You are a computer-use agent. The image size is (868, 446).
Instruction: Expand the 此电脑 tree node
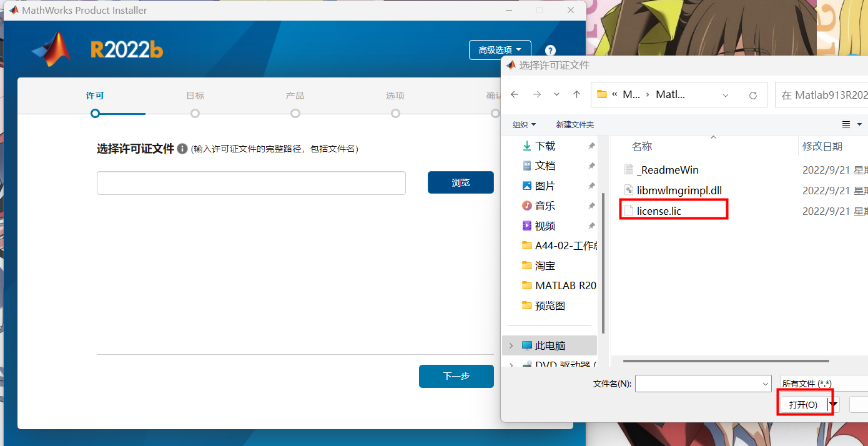tap(511, 345)
